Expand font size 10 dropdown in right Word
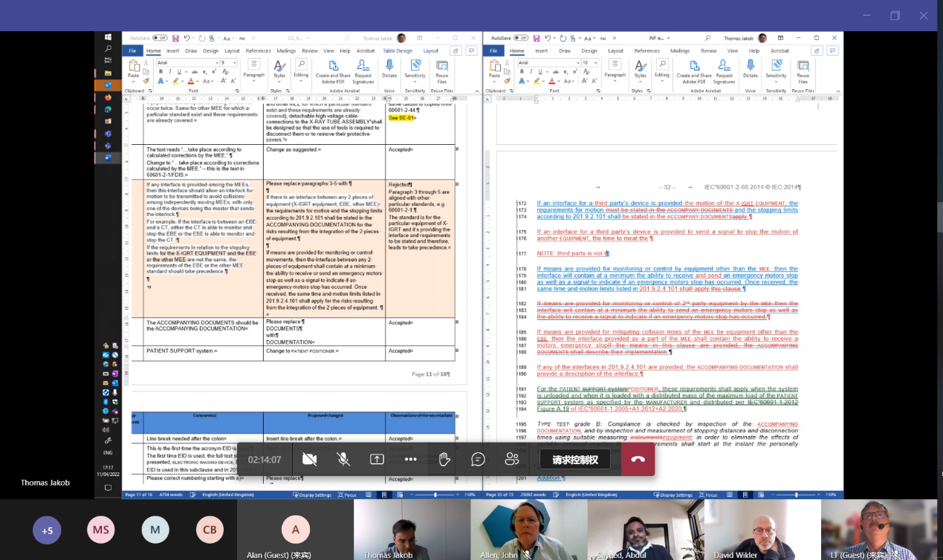This screenshot has width=943, height=560. [596, 62]
